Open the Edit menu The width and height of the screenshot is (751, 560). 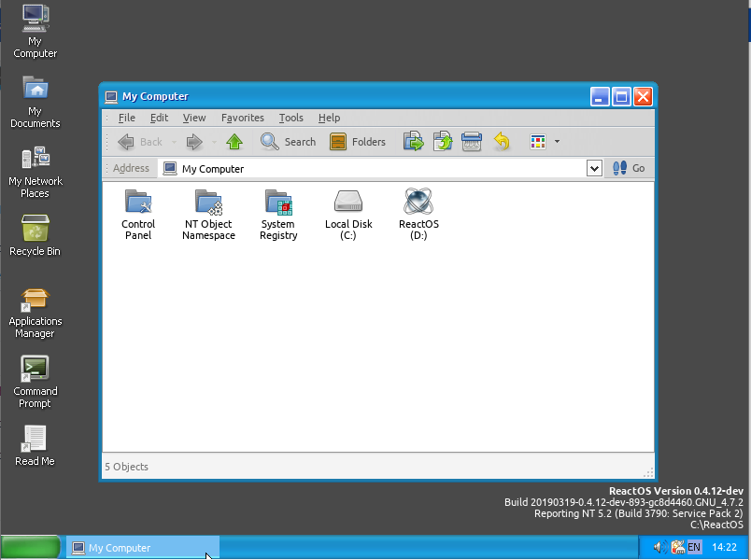click(x=159, y=118)
